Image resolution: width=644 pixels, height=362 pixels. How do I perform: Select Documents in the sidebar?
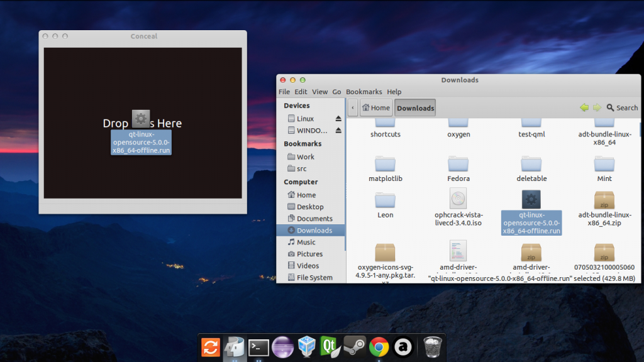pyautogui.click(x=314, y=219)
